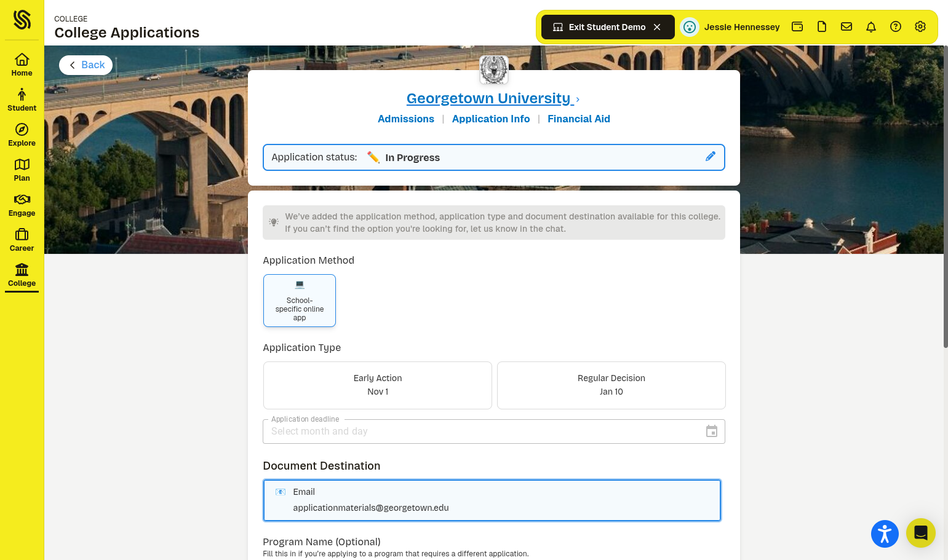
Task: Click the SchooLinks logo in the sidebar
Action: tap(22, 20)
